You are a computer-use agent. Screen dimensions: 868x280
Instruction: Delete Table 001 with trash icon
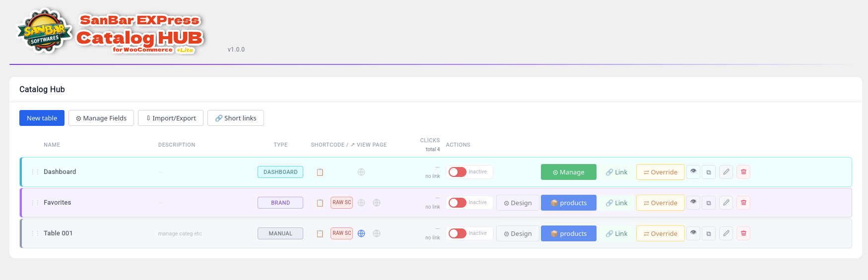(x=743, y=233)
